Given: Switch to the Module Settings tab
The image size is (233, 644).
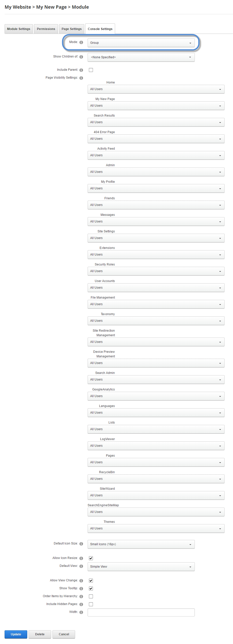Looking at the screenshot, I should point(19,29).
